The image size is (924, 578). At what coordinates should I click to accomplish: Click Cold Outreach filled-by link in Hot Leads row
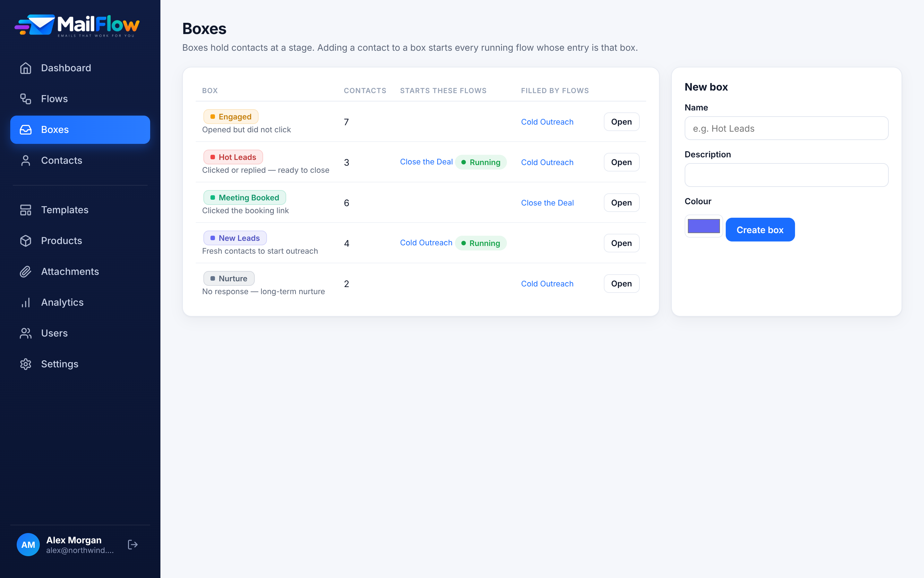547,162
